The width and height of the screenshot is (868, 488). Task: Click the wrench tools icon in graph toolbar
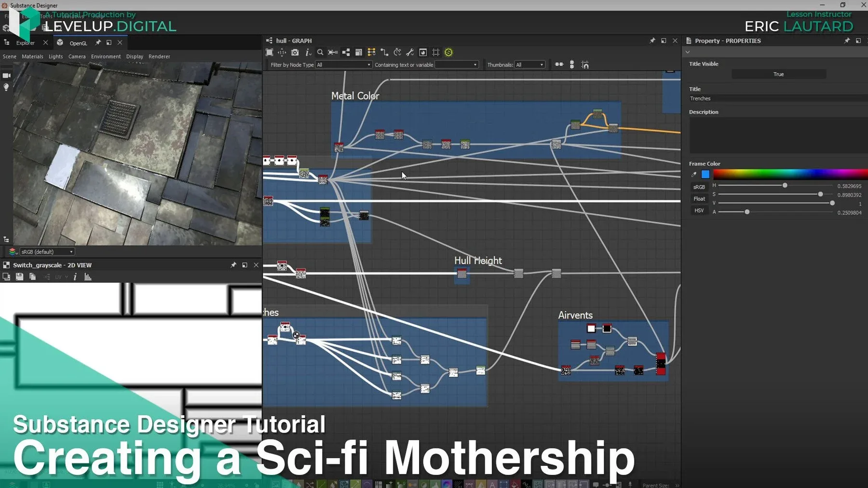[x=410, y=53]
